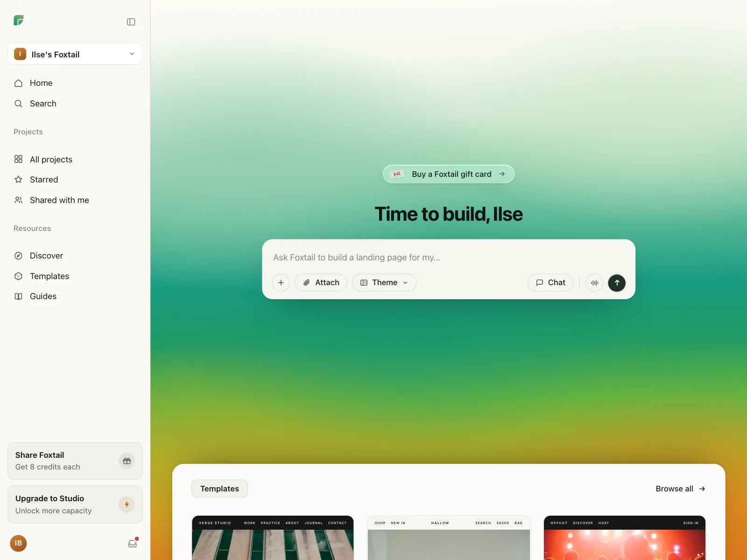Select the Templates tab

(219, 489)
